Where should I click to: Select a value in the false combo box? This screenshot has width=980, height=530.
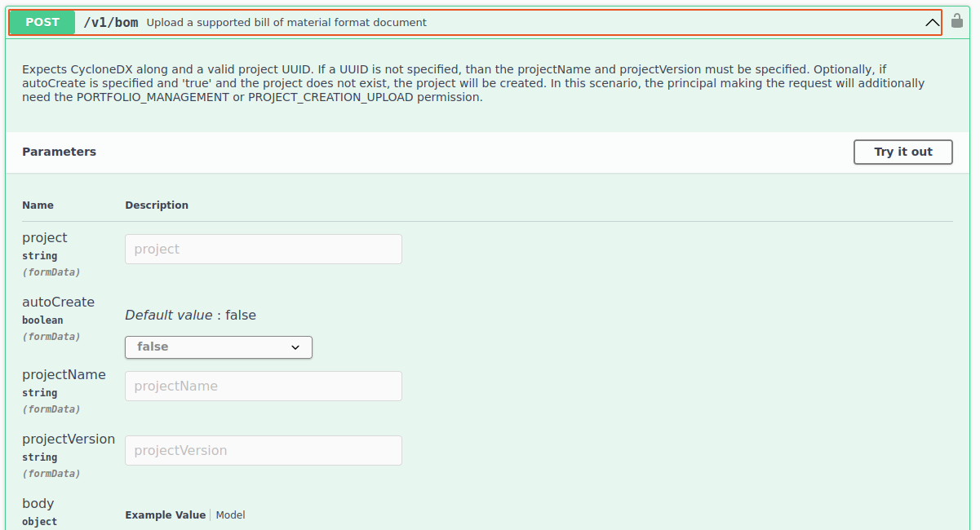click(218, 347)
